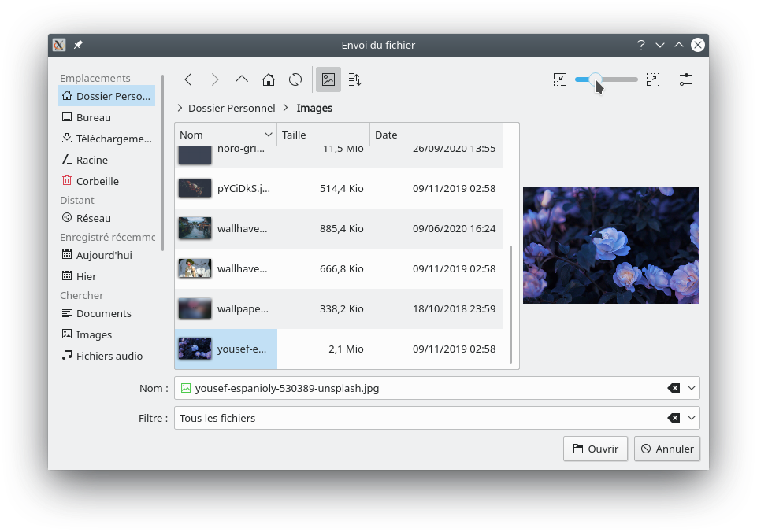Image resolution: width=757 pixels, height=532 pixels.
Task: Expand the Nom column dropdown arrow
Action: [x=269, y=135]
